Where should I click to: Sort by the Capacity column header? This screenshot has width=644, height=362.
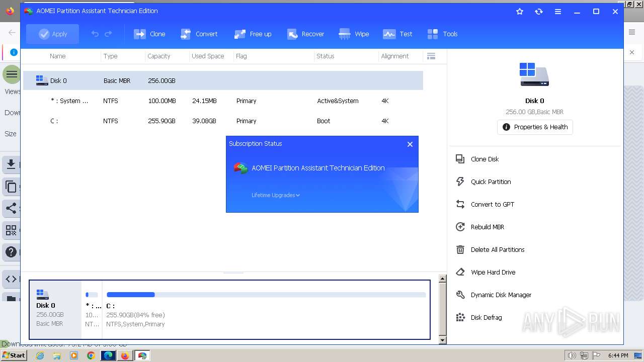click(159, 56)
